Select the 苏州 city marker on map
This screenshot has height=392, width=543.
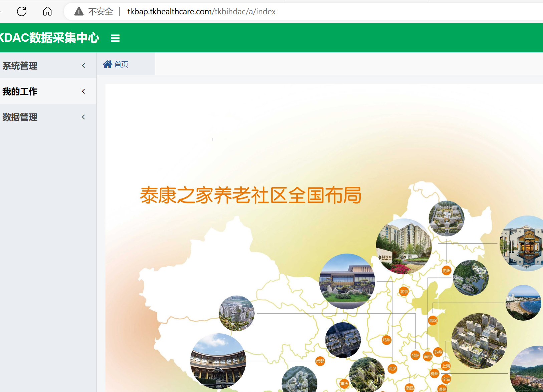[x=438, y=352]
